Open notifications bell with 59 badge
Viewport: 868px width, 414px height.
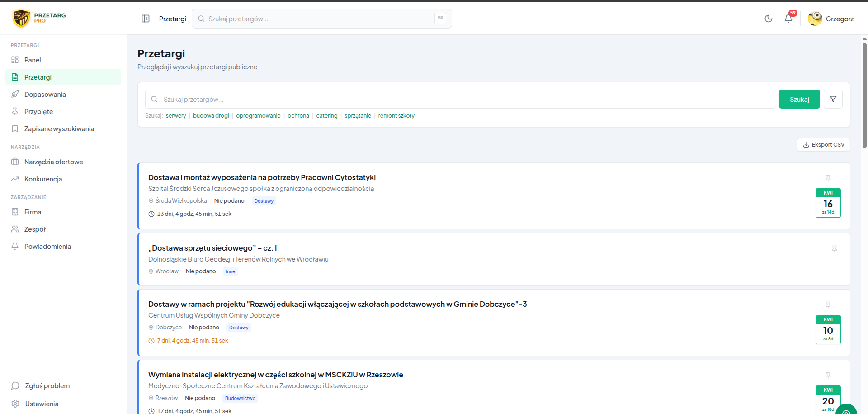788,19
